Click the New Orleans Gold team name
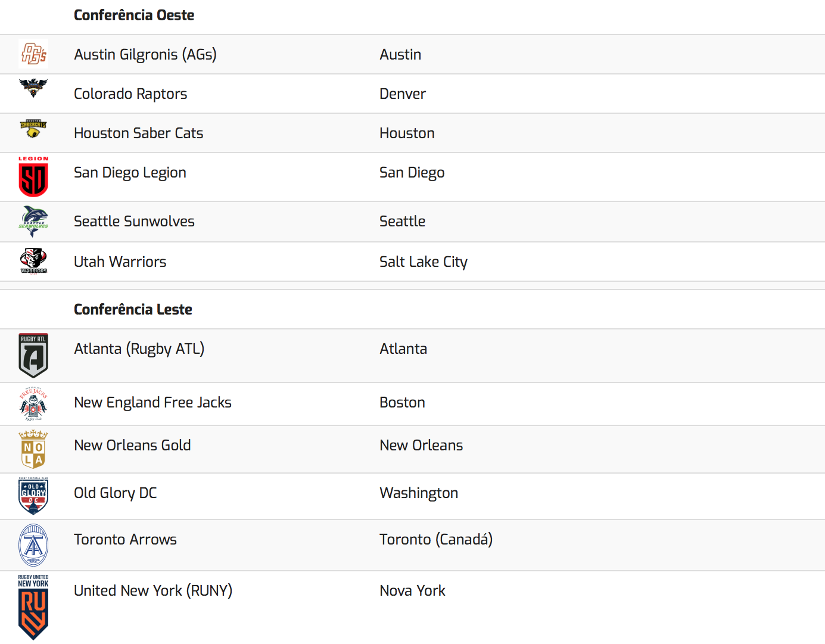The image size is (825, 644). coord(132,446)
